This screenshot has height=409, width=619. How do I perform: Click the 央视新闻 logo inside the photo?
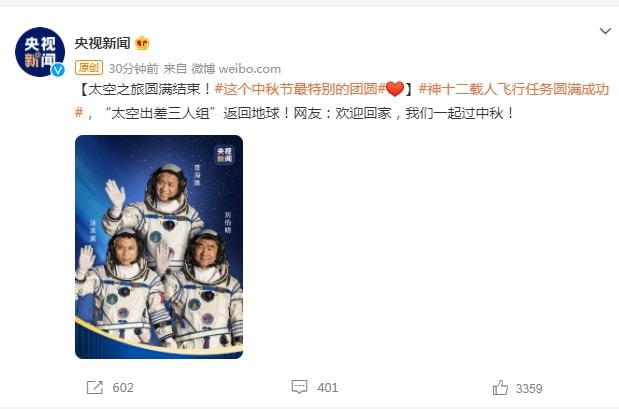(225, 155)
